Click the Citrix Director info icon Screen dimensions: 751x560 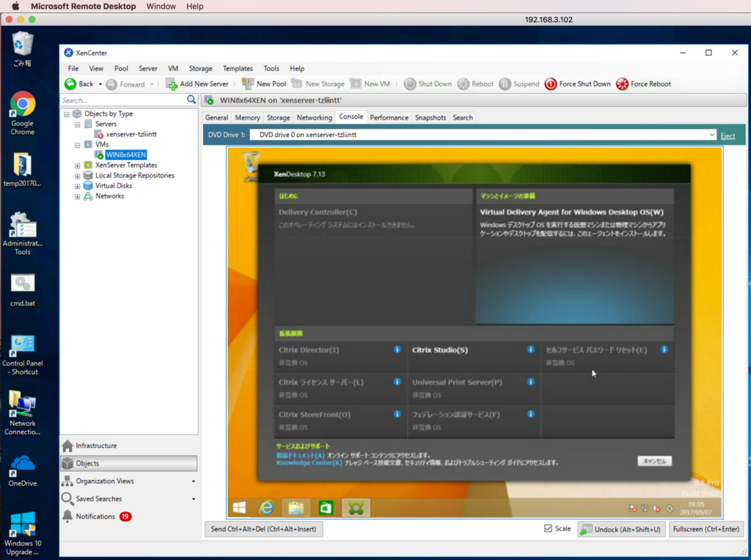point(397,350)
